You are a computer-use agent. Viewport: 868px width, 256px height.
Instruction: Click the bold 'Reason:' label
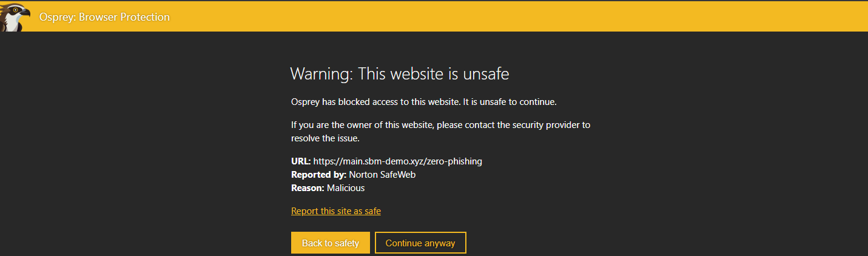click(308, 188)
